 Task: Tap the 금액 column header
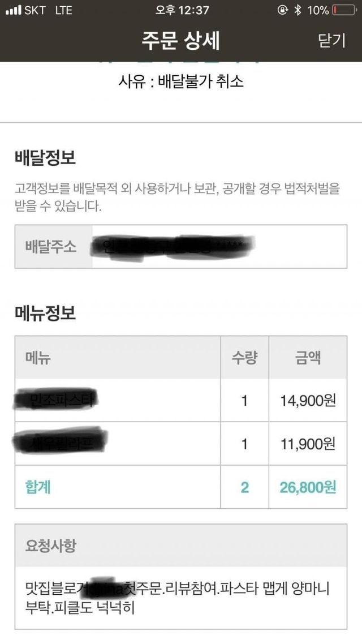(x=308, y=358)
